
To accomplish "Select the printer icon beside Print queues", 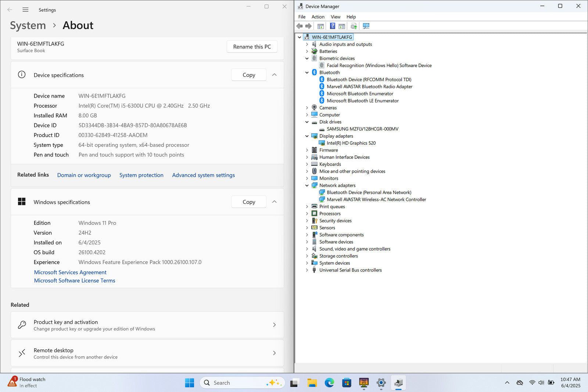I will click(x=314, y=206).
